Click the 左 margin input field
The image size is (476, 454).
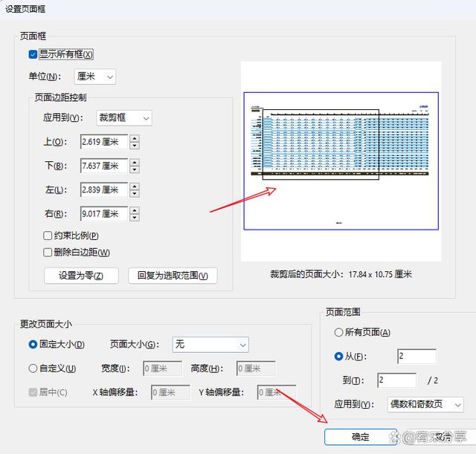pos(104,190)
